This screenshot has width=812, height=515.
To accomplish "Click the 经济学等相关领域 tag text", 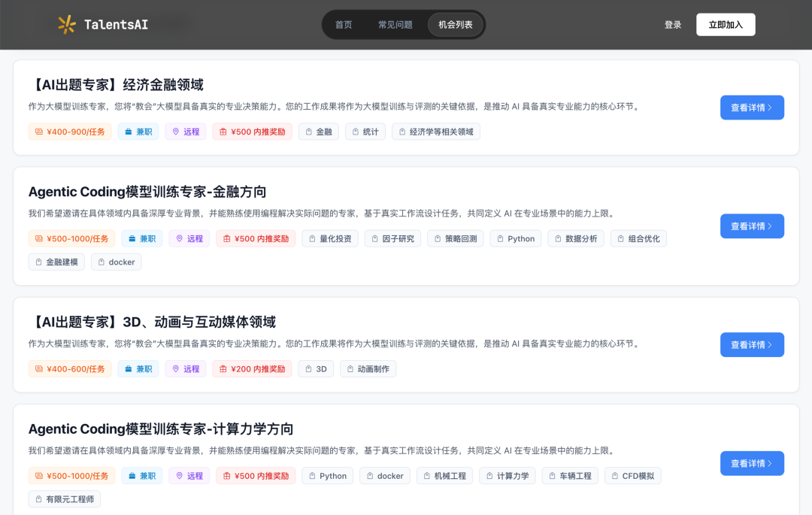I will click(441, 132).
